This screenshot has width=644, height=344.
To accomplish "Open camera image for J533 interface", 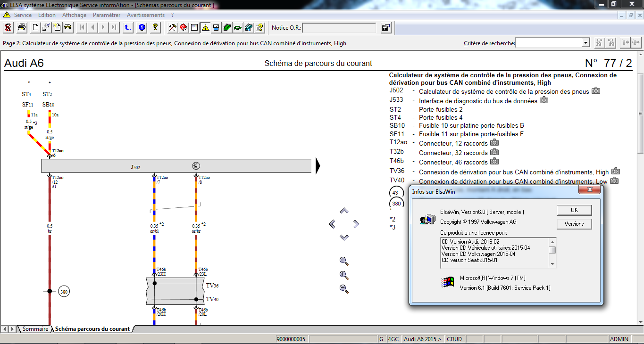I will pos(544,100).
